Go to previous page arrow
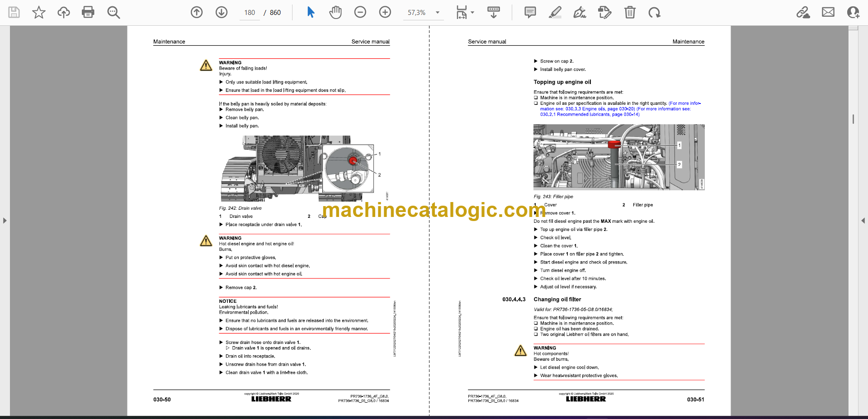Image resolution: width=868 pixels, height=419 pixels. (197, 12)
